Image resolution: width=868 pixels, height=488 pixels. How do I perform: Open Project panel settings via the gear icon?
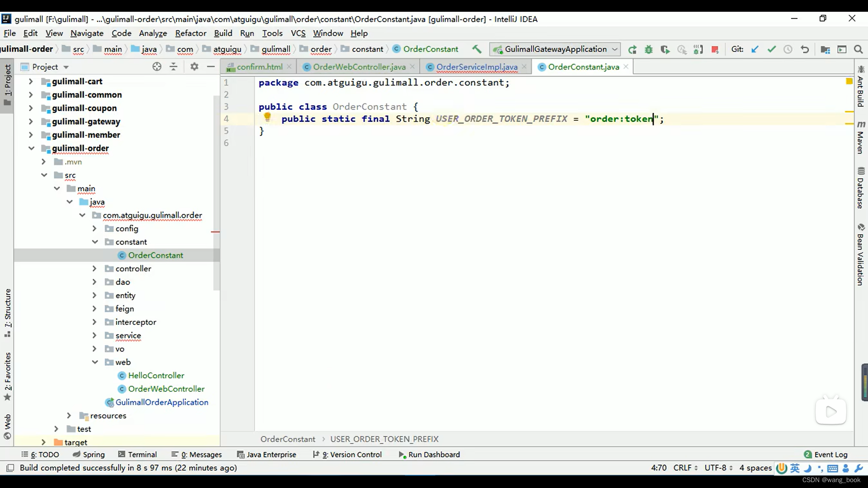pos(194,67)
